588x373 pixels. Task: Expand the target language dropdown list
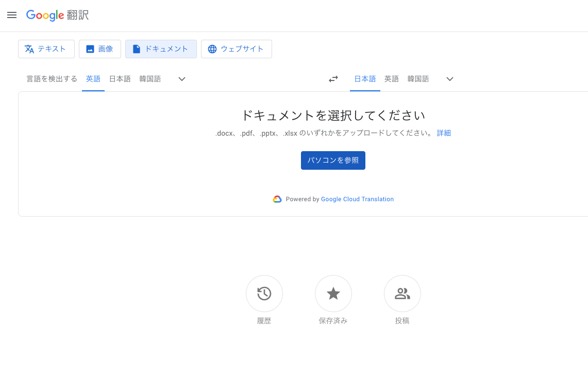tap(449, 78)
